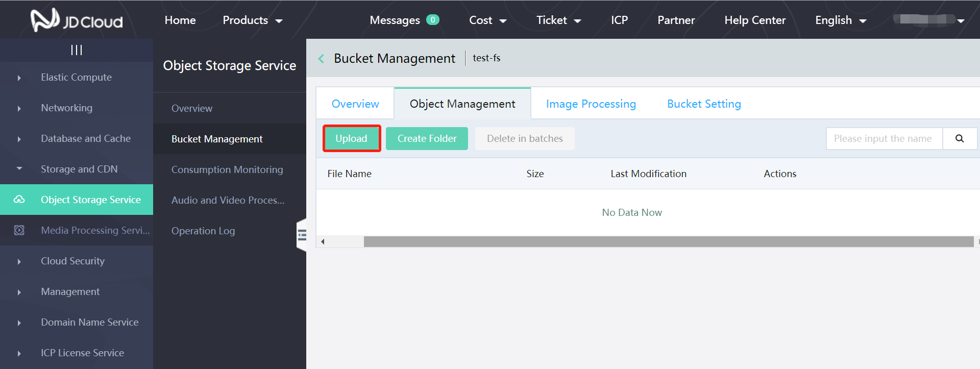Click the Object Storage Service panel heading

[x=230, y=66]
